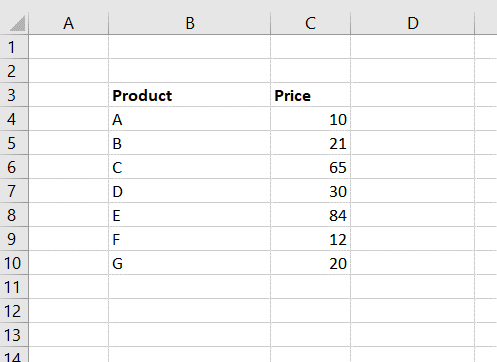Select cell with price 84
497x362 pixels.
point(310,215)
